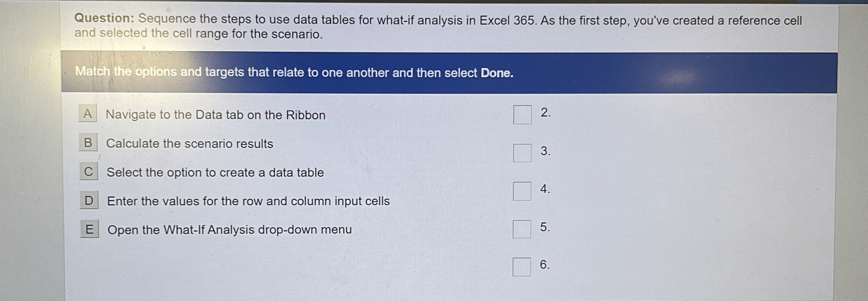Select option A labeled Navigate to the Data tab

[x=215, y=115]
